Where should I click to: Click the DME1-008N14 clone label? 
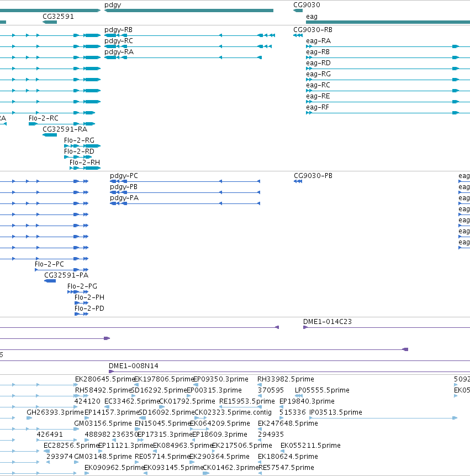134,366
